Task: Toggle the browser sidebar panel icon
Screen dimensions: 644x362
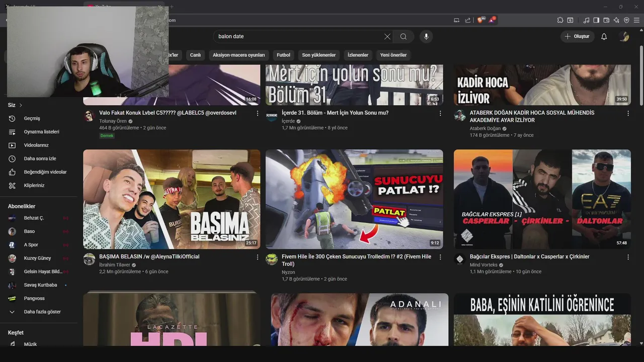Action: click(596, 20)
